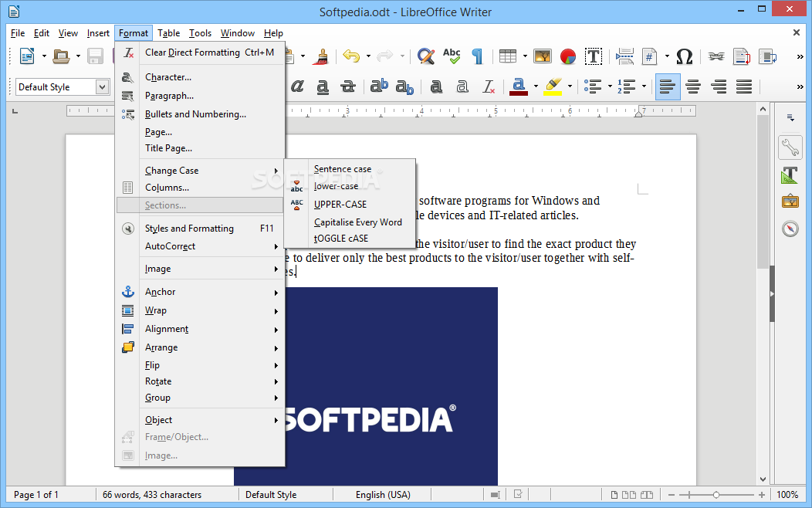Click the Undo arrow icon
Image resolution: width=812 pixels, height=508 pixels.
pos(352,56)
